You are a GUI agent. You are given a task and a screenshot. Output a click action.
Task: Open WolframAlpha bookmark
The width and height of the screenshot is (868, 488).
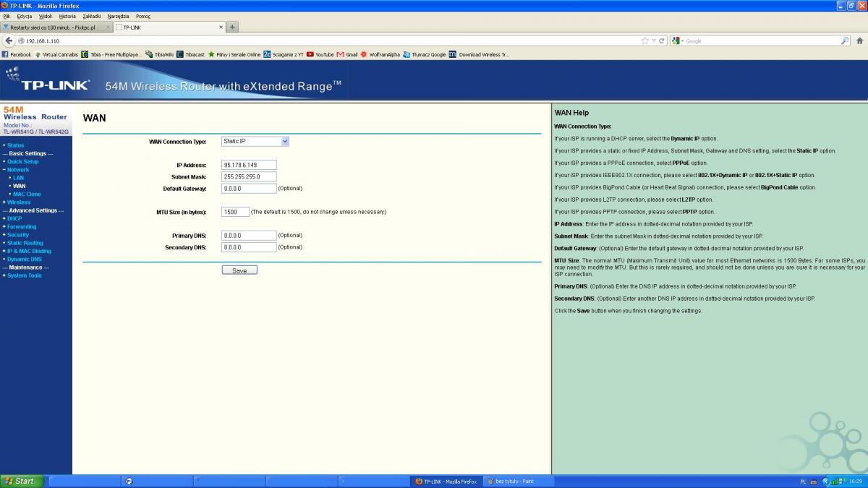coord(380,54)
